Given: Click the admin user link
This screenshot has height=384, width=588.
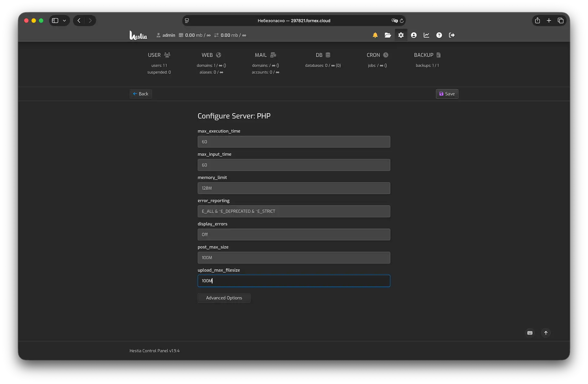Looking at the screenshot, I should click(x=166, y=35).
